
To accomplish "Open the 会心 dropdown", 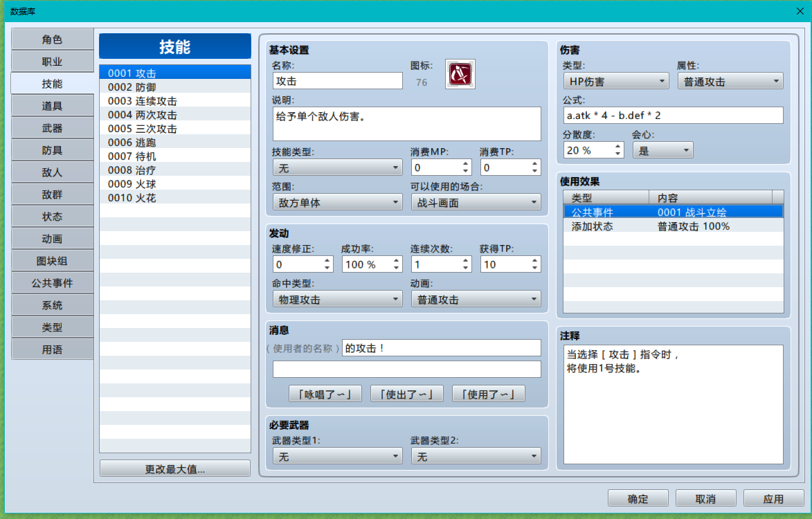I will [663, 150].
